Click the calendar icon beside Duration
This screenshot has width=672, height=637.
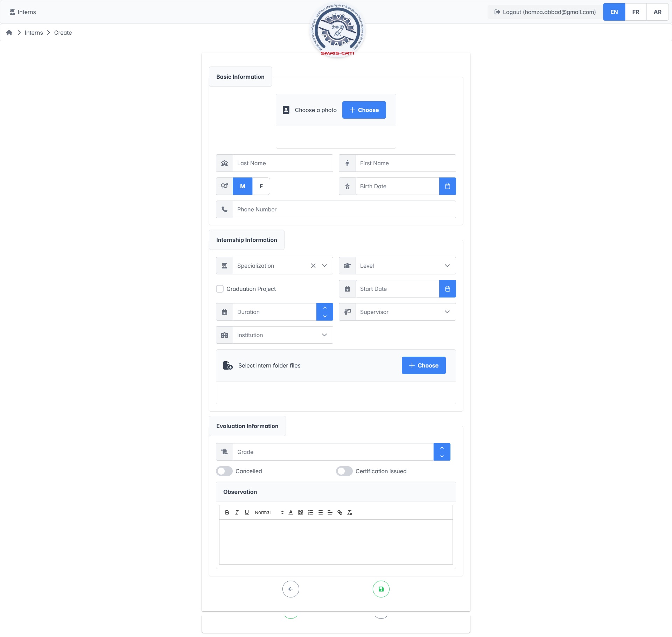[x=224, y=312]
